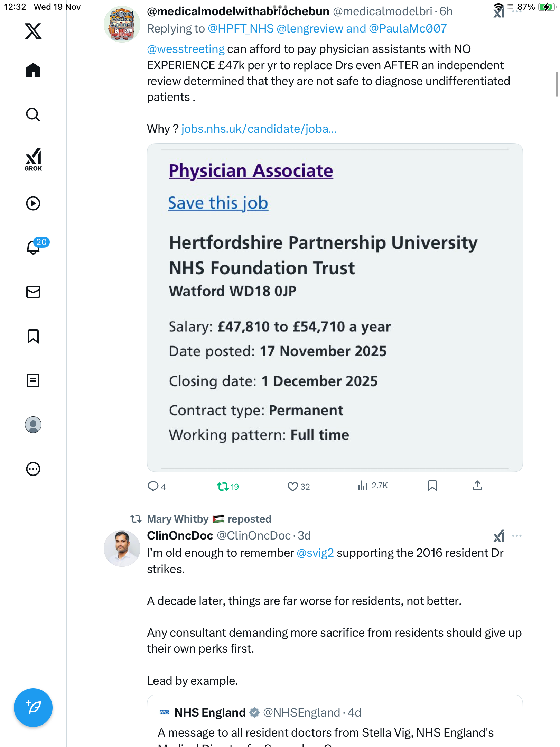Open Notifications bell with 20 badge
The height and width of the screenshot is (747, 560).
pos(33,247)
